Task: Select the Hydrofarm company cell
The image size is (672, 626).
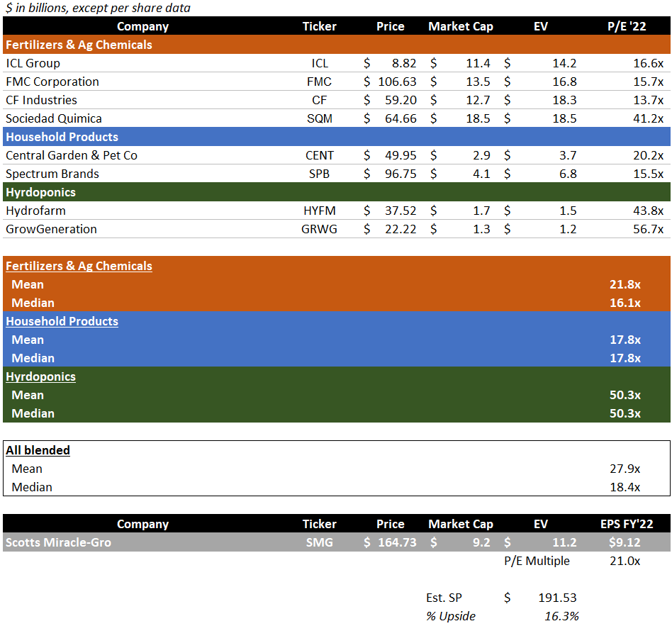Action: click(x=35, y=211)
